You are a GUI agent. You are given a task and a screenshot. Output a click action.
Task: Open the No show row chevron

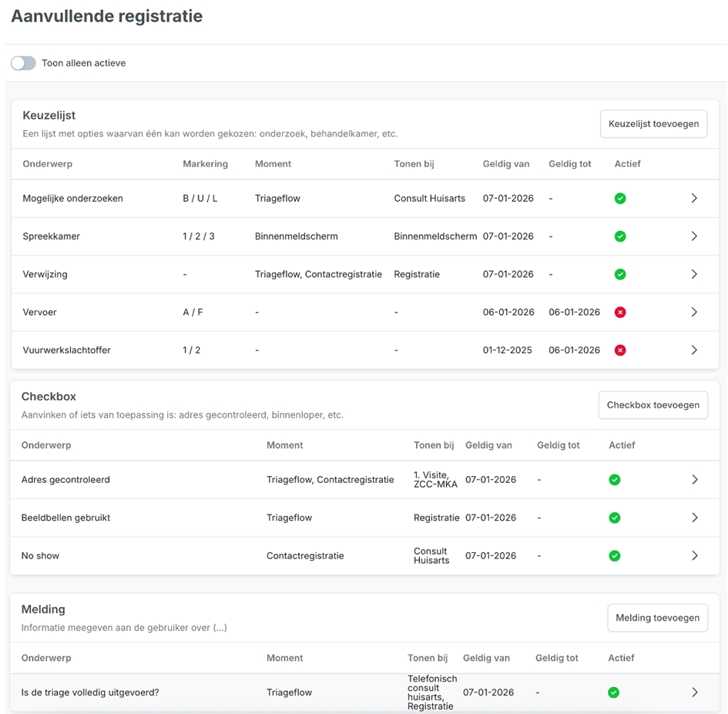tap(694, 556)
